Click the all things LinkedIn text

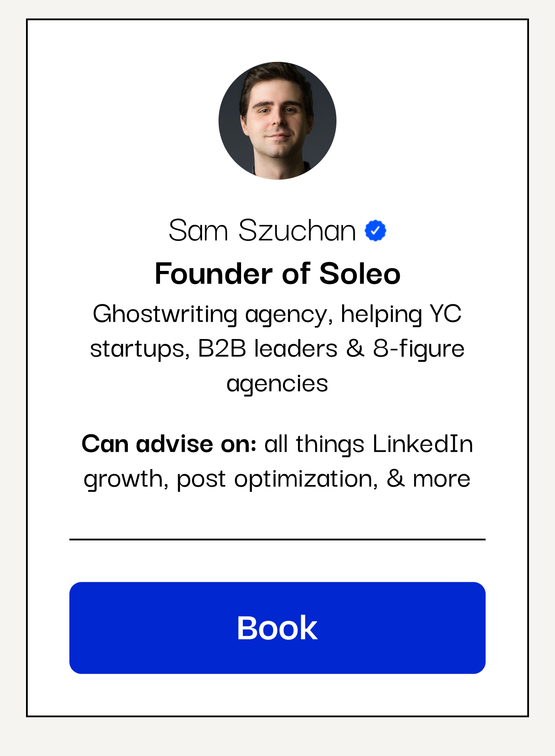click(x=369, y=445)
